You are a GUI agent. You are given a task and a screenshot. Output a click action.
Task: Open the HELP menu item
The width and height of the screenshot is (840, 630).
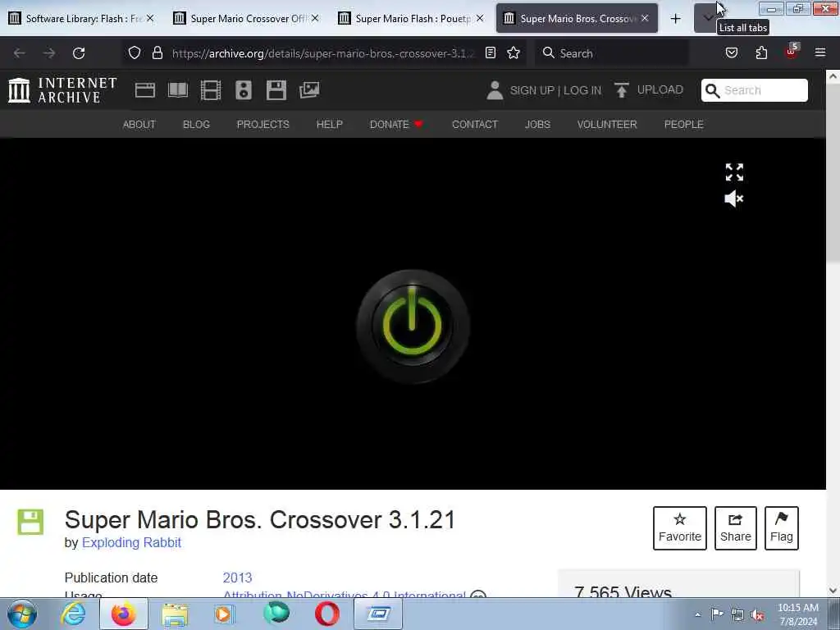330,125
